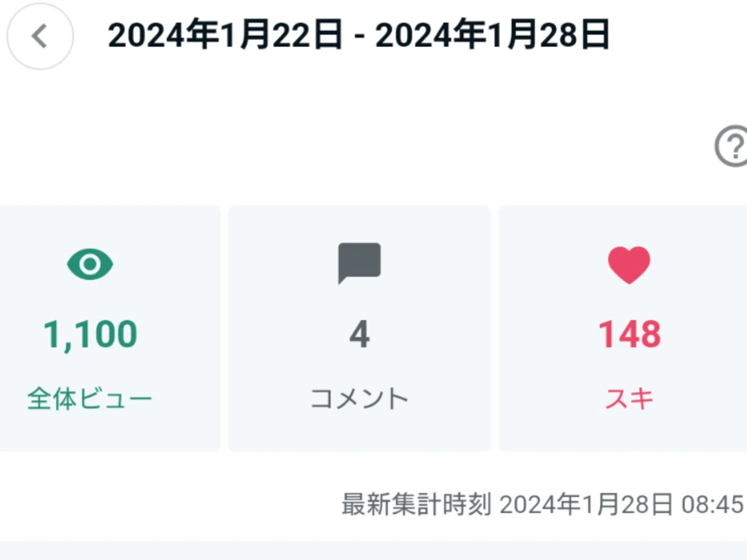
Task: Switch to the スキ label
Action: pos(629,399)
